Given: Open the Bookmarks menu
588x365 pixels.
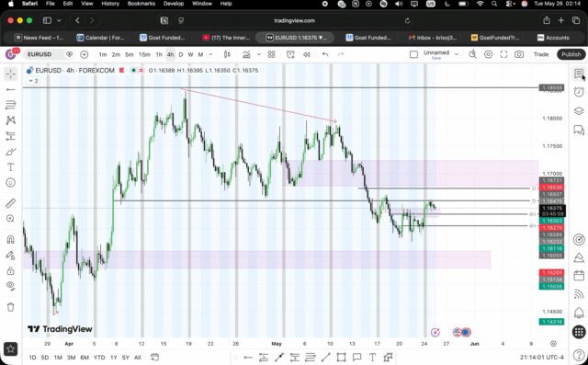Looking at the screenshot, I should 141,4.
